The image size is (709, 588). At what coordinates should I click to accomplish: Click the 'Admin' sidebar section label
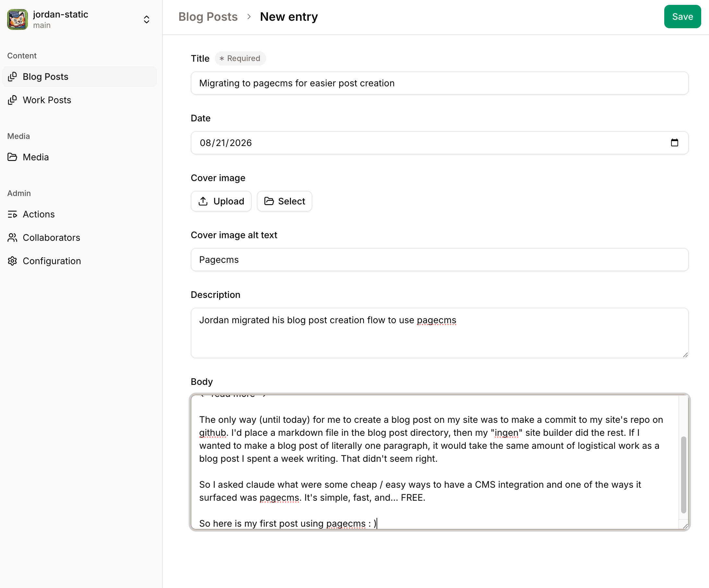19,193
